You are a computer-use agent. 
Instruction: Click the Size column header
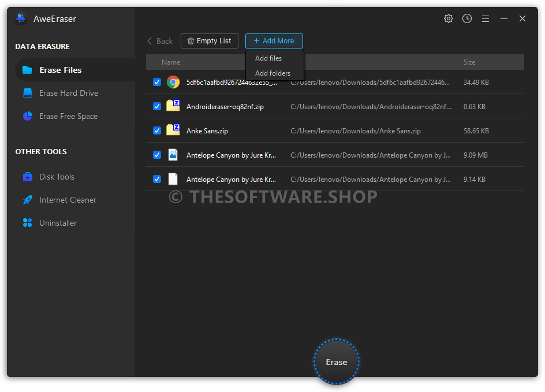coord(469,62)
